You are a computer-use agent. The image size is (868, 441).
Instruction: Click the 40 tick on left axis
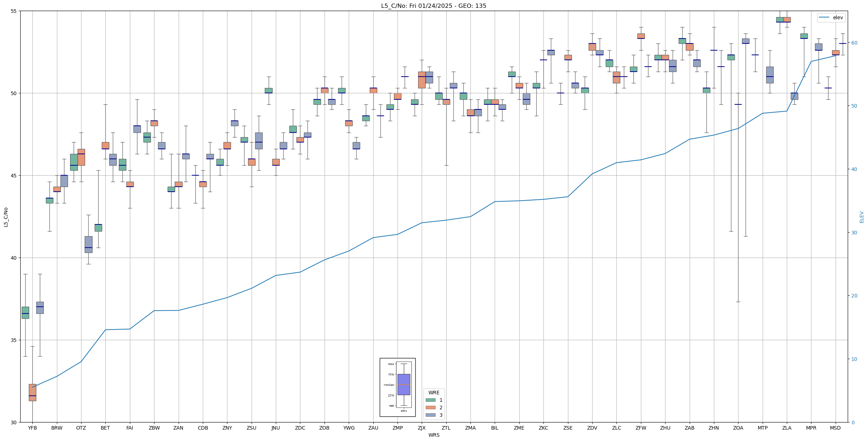click(14, 258)
